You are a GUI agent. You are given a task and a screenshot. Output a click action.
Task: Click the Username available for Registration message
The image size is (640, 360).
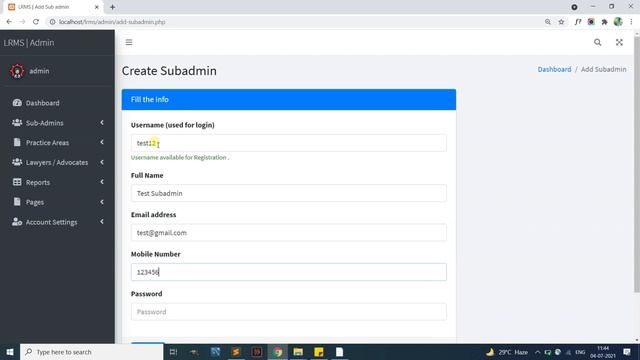pyautogui.click(x=180, y=158)
